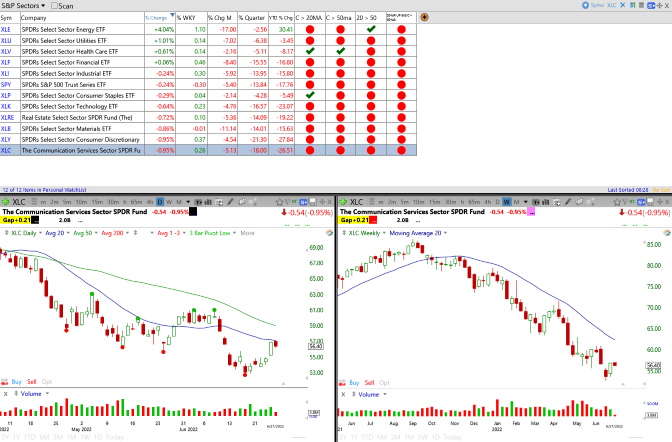Click the blue circular symbol icon next to Syms
Image resolution: width=672 pixels, height=442 pixels.
585,5
